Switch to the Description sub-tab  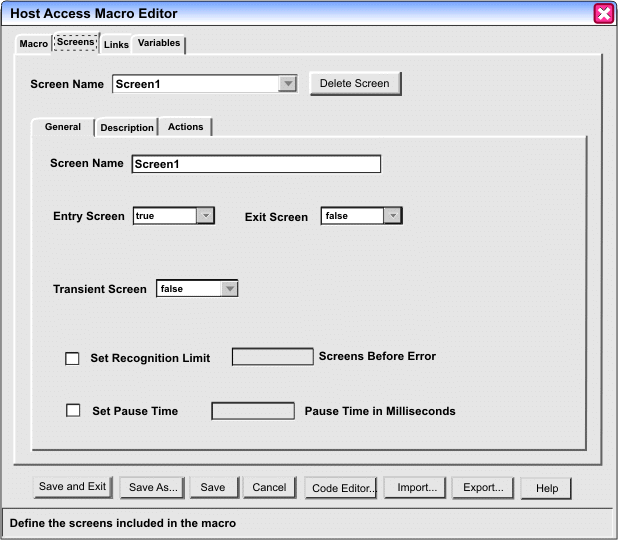pyautogui.click(x=127, y=128)
